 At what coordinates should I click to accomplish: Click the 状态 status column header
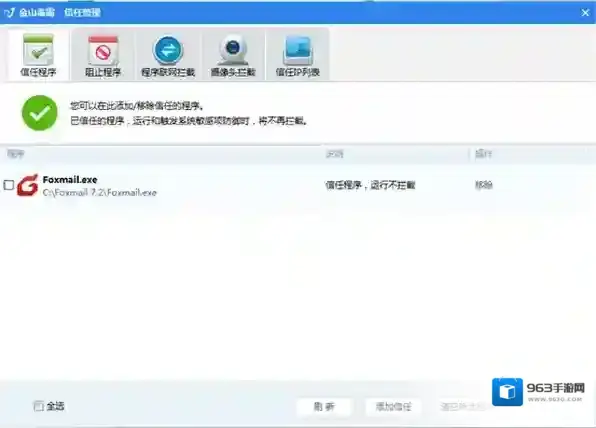pos(334,154)
